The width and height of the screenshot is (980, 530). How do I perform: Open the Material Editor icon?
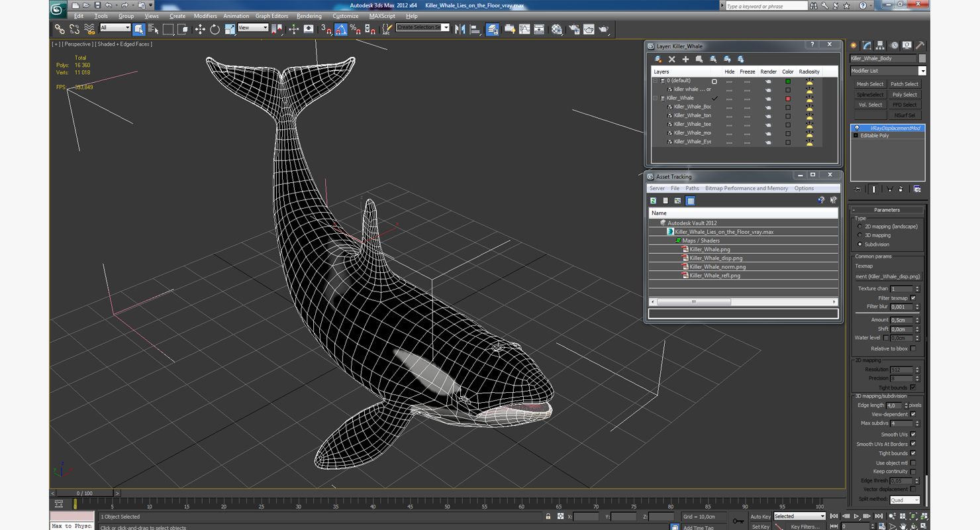click(x=557, y=29)
